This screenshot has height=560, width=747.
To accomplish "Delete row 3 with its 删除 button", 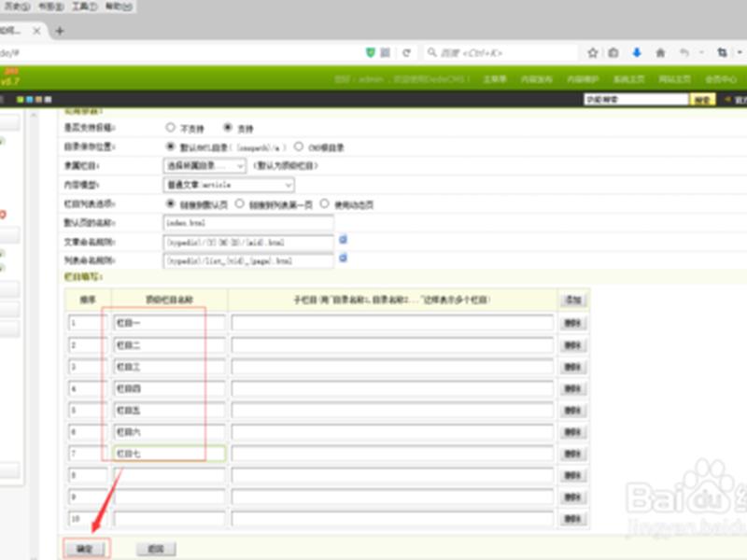I will [x=572, y=367].
